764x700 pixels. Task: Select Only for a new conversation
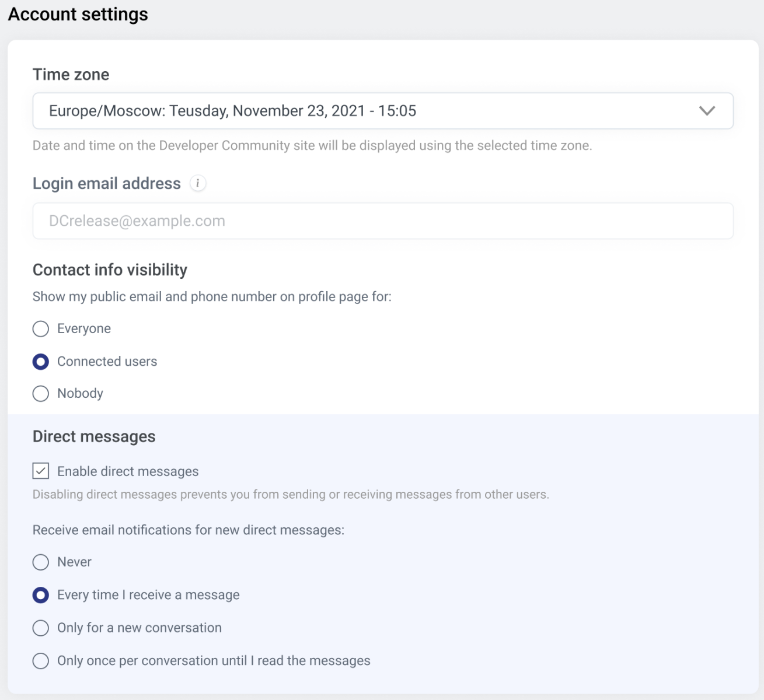[41, 628]
